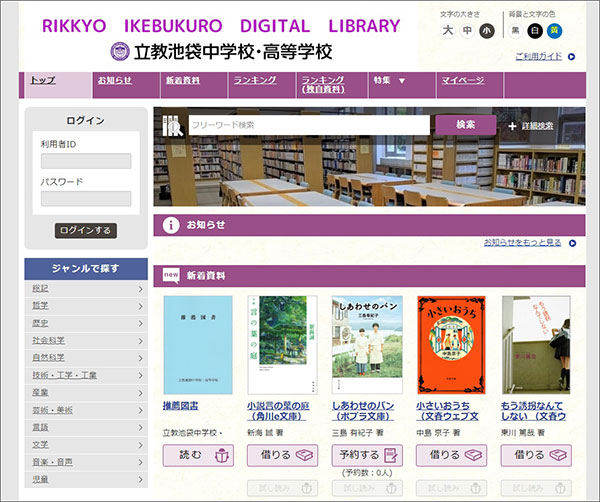This screenshot has height=502, width=600.
Task: Click the 推薦図書 book cover thumbnail
Action: 198,345
